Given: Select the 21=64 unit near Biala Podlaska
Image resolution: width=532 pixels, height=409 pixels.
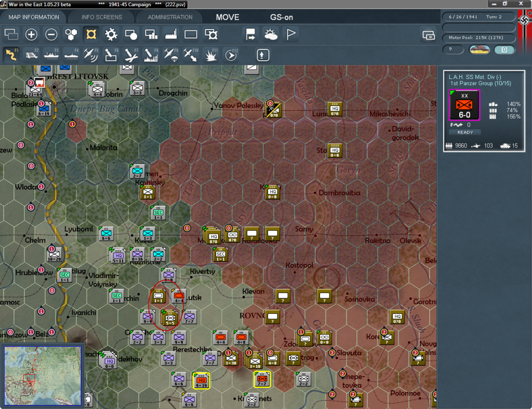Looking at the screenshot, I should (x=35, y=90).
